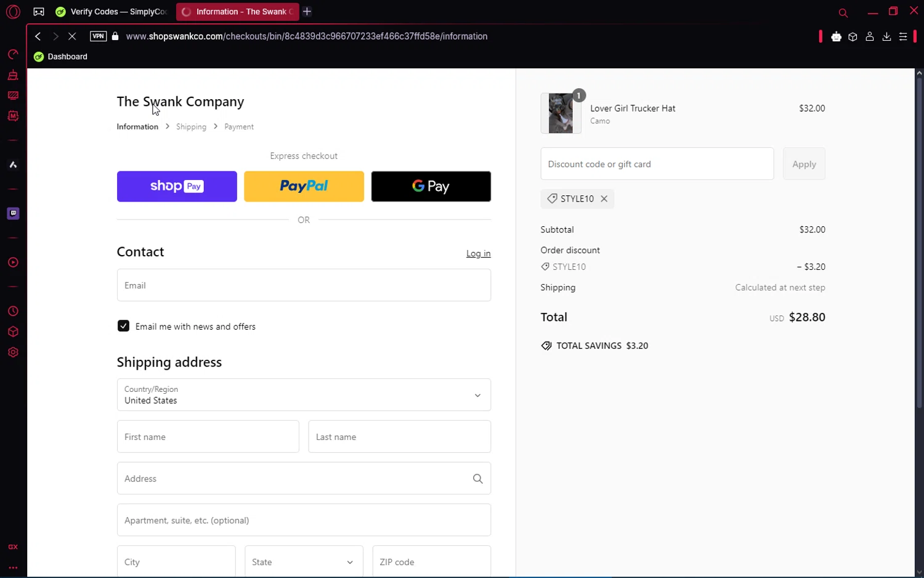Open History clock icon in sidebar
Screen dimensions: 924x578
[x=13, y=311]
